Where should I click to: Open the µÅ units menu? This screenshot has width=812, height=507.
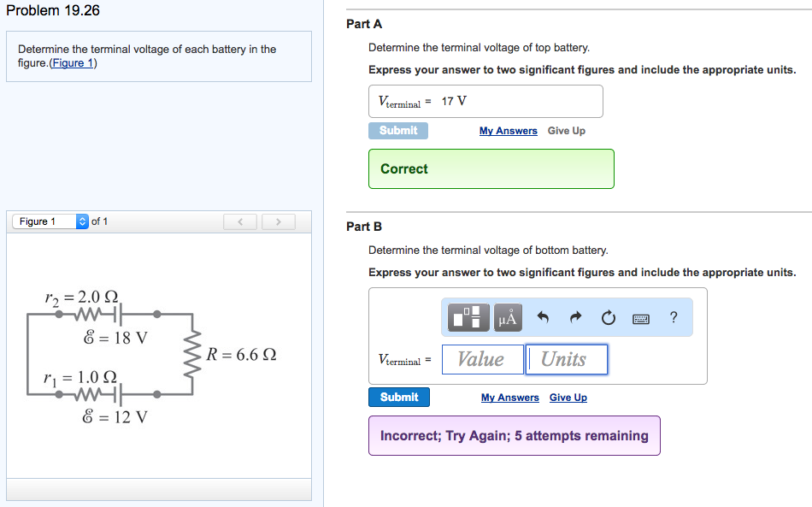[506, 317]
